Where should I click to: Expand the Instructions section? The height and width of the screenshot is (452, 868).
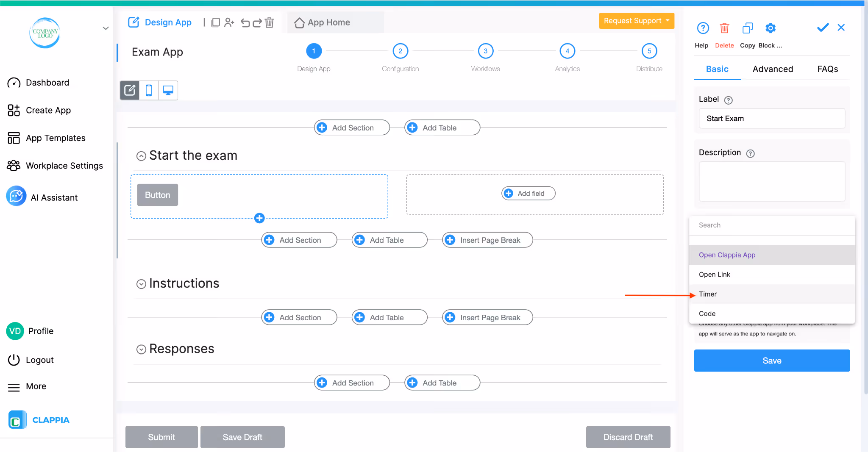141,284
